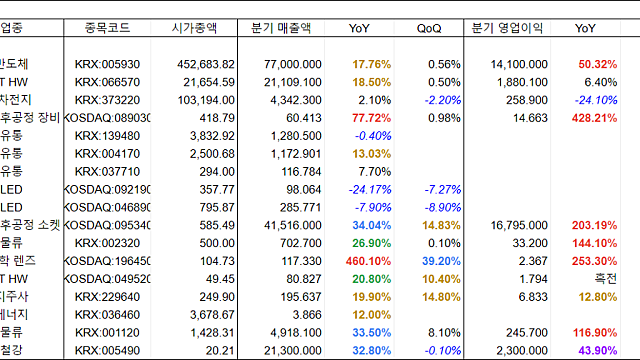Click the 후공정 장비 industry cell

tap(30, 118)
